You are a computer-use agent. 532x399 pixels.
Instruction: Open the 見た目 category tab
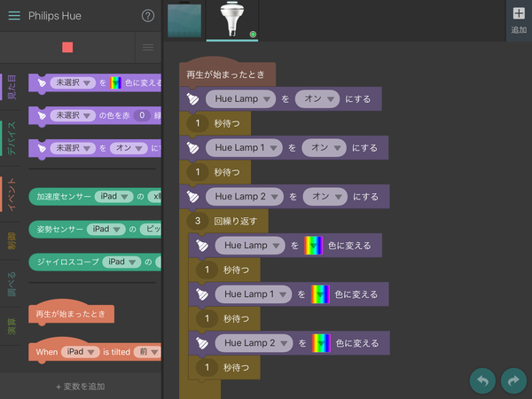(x=8, y=87)
